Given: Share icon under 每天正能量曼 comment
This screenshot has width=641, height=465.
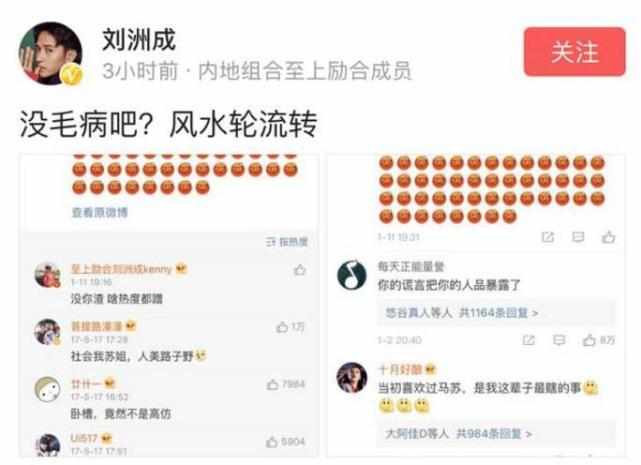Looking at the screenshot, I should (529, 340).
